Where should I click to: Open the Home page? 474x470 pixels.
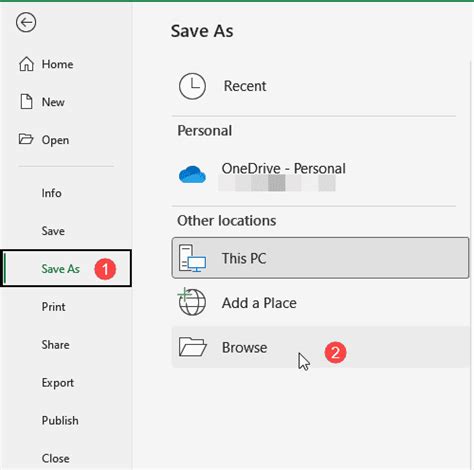click(57, 64)
